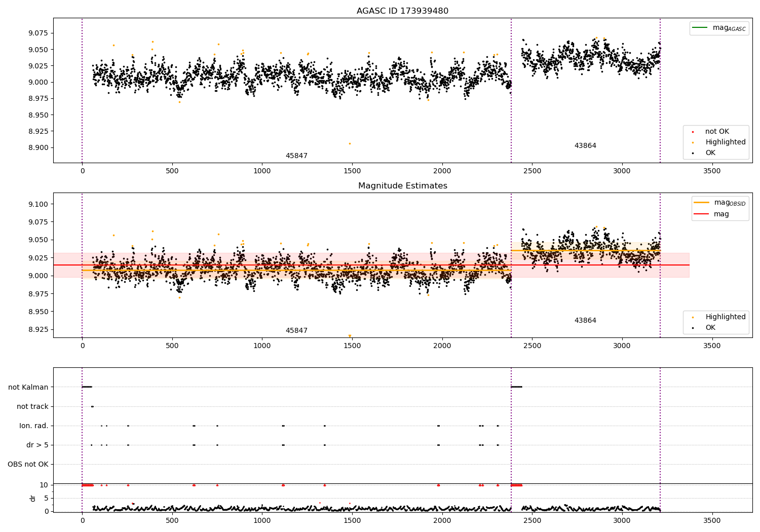Select the mag AGASC legend entry
This screenshot has height=532, width=760.
[719, 28]
